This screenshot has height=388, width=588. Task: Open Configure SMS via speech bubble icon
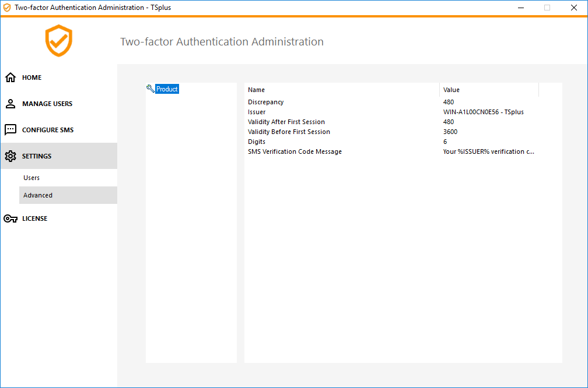pyautogui.click(x=10, y=129)
